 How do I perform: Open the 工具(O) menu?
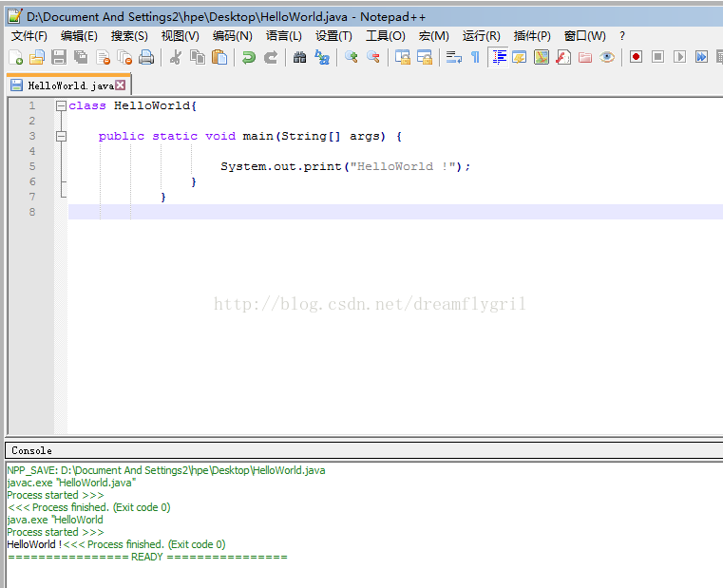pos(386,36)
